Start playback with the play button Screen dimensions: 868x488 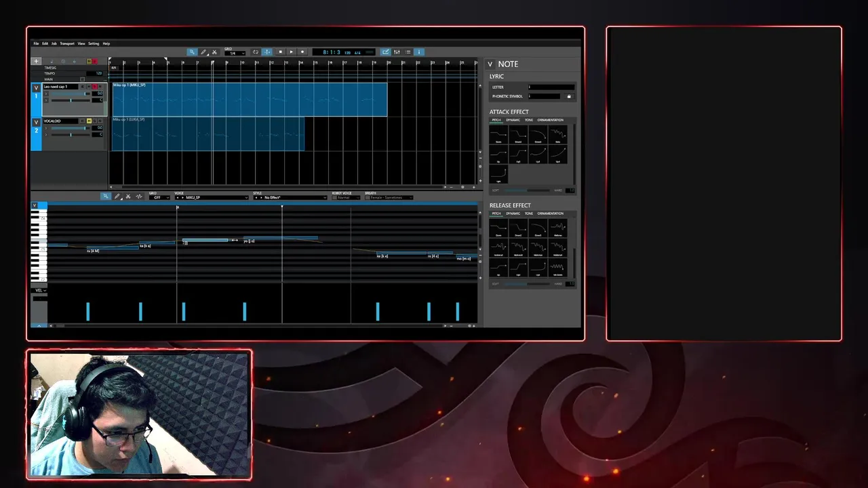tap(292, 52)
